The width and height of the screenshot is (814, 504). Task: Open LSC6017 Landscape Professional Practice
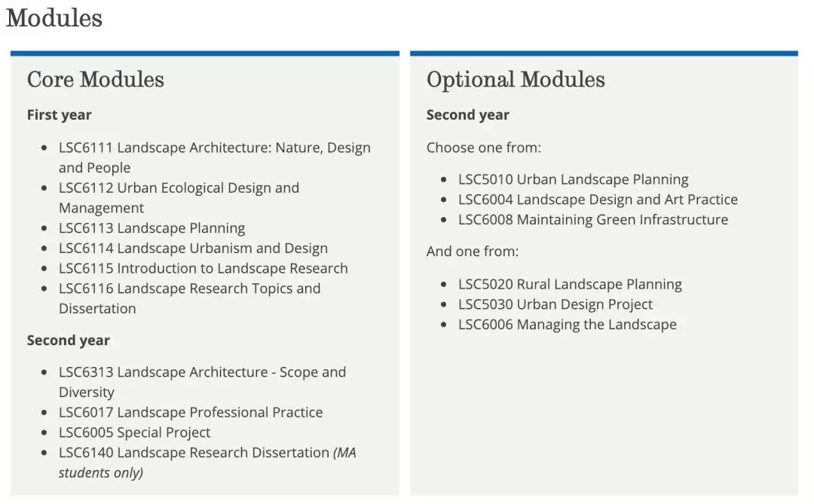(x=191, y=413)
